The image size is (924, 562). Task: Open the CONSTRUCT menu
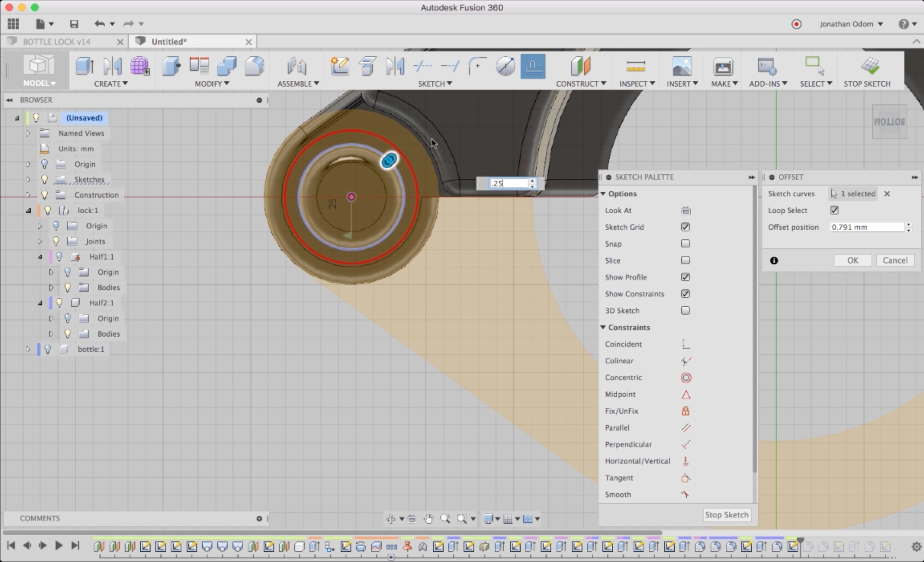click(x=580, y=84)
